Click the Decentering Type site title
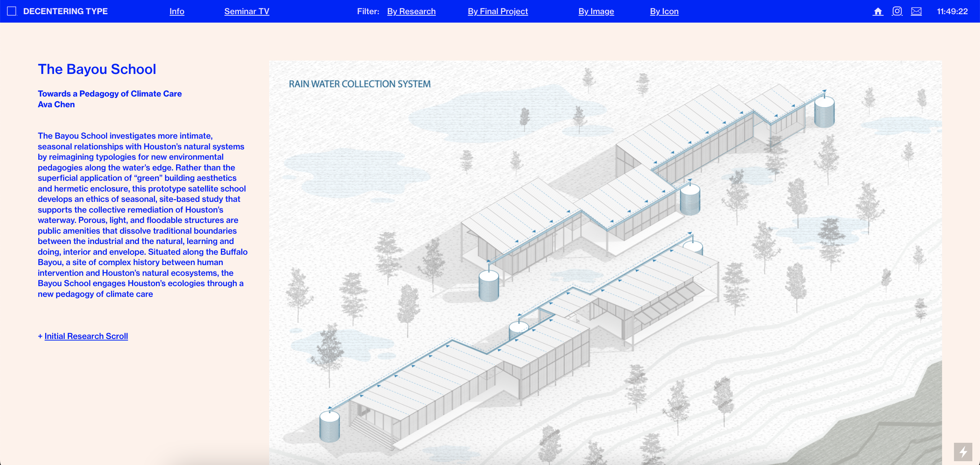Image resolution: width=980 pixels, height=465 pixels. coord(65,11)
